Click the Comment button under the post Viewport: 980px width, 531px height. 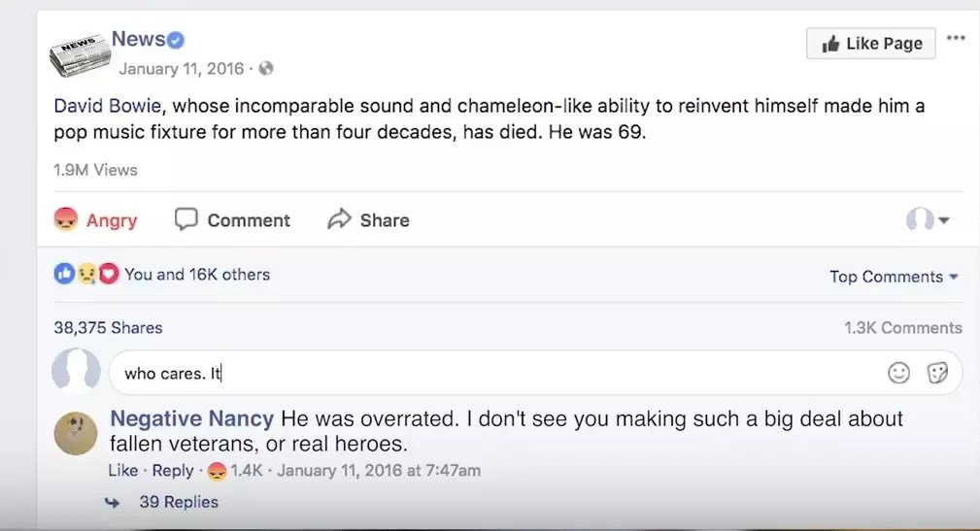coord(232,220)
